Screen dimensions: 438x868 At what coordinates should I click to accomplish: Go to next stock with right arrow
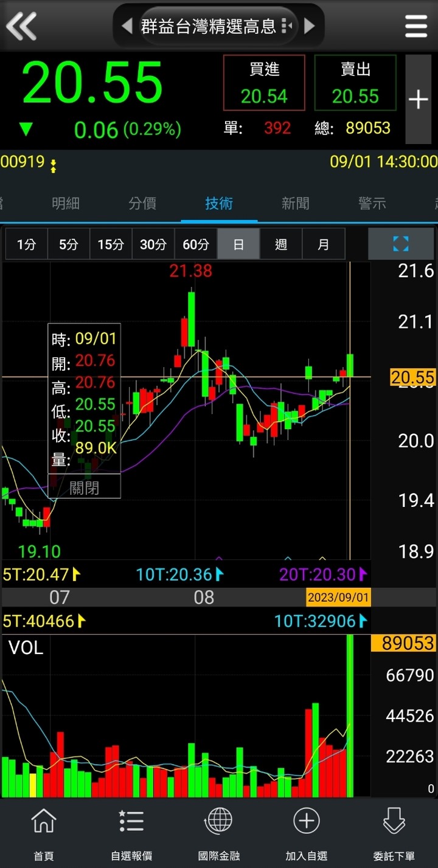click(309, 26)
